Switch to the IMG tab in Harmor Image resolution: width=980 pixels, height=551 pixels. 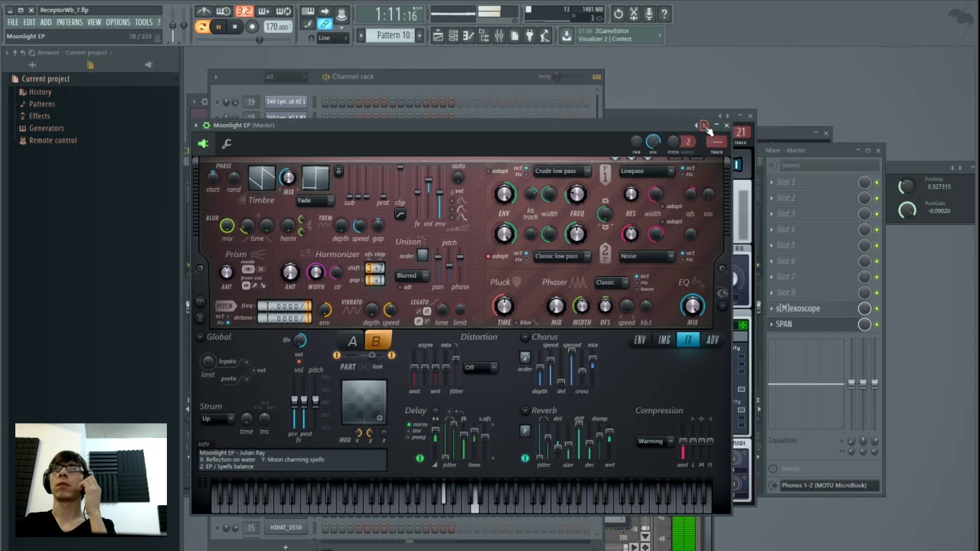point(664,340)
